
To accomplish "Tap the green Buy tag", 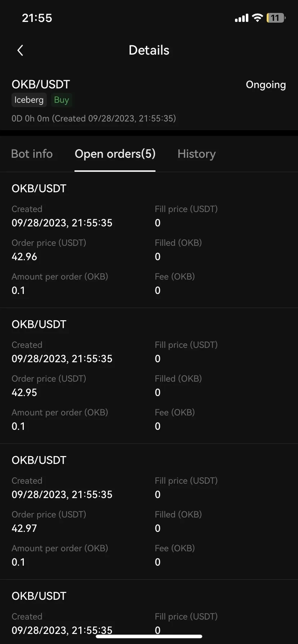I will [x=61, y=100].
